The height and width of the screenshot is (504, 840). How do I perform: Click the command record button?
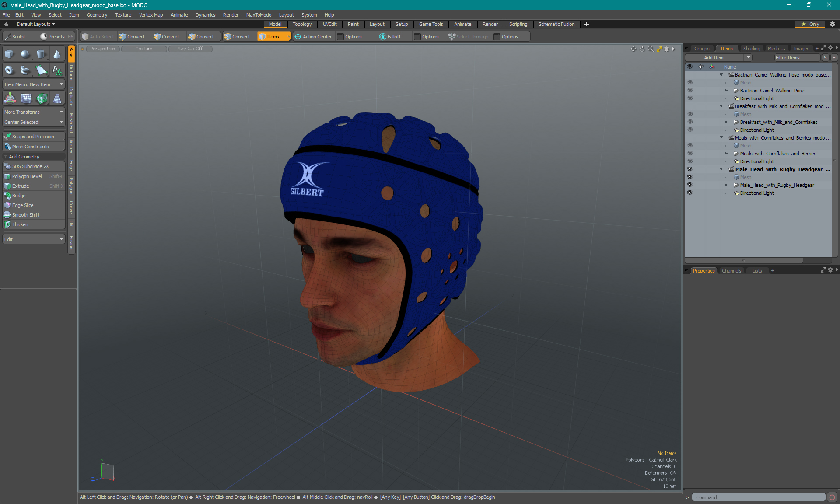pyautogui.click(x=832, y=497)
